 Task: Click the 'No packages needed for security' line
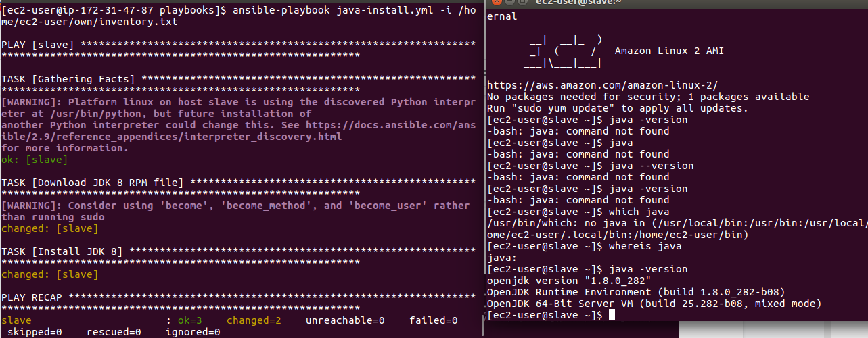coord(648,97)
